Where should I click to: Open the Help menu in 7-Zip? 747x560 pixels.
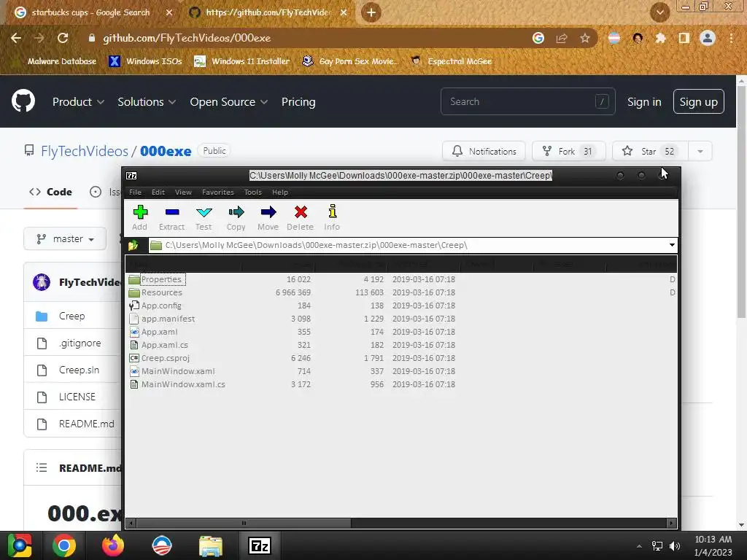280,192
